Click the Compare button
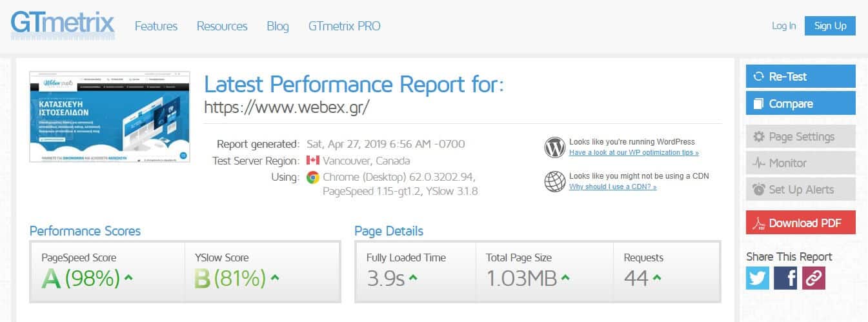Viewport: 868px width, 322px height. pos(800,103)
